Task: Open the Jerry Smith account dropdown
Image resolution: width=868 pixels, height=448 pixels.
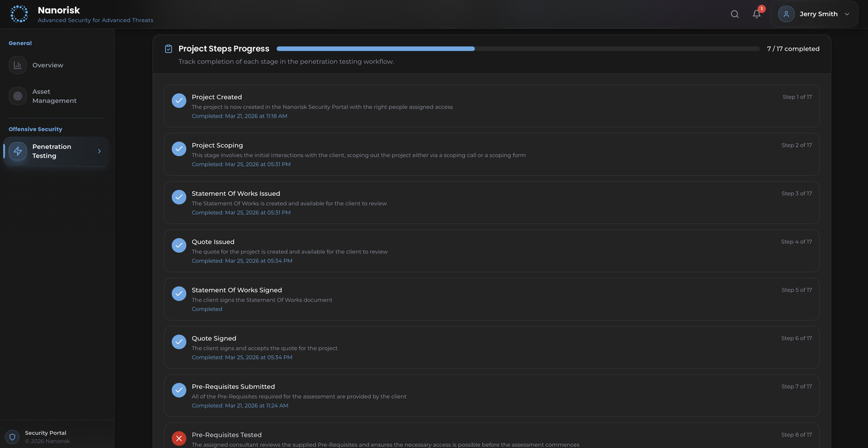Action: click(818, 14)
